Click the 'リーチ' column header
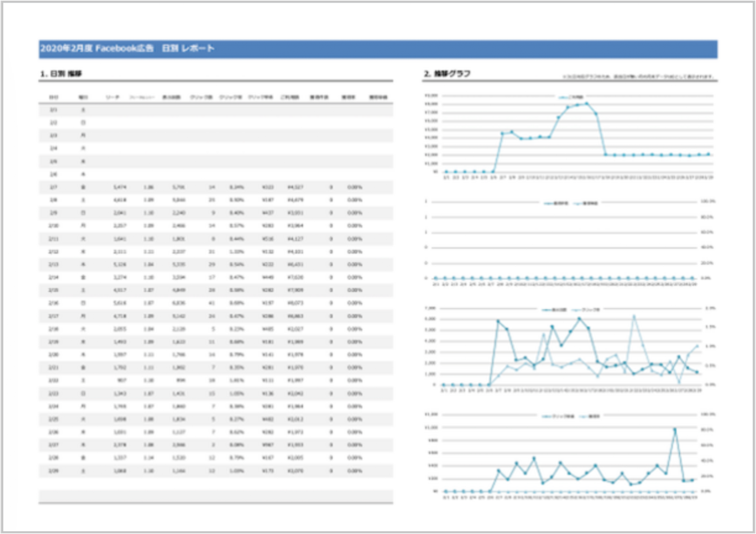 coord(112,97)
